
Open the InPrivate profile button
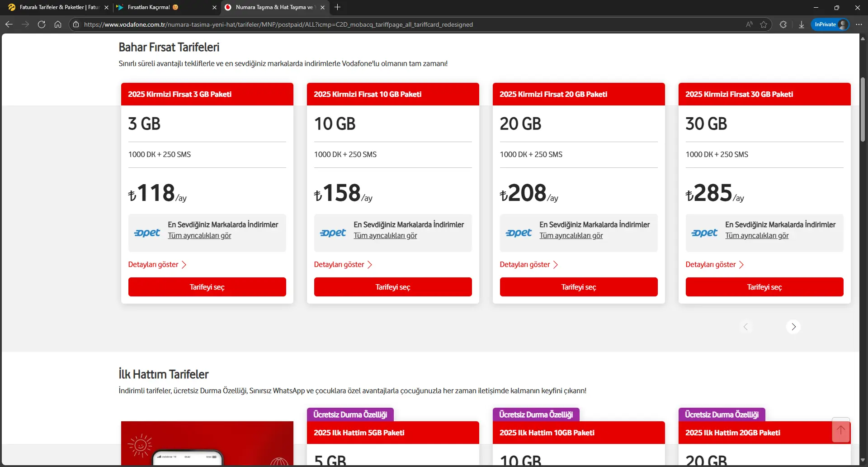click(x=830, y=24)
